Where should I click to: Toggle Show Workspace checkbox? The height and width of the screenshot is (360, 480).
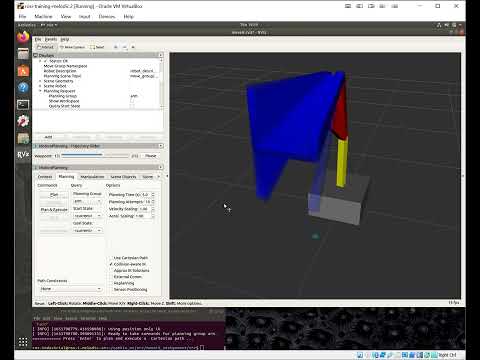pos(132,101)
